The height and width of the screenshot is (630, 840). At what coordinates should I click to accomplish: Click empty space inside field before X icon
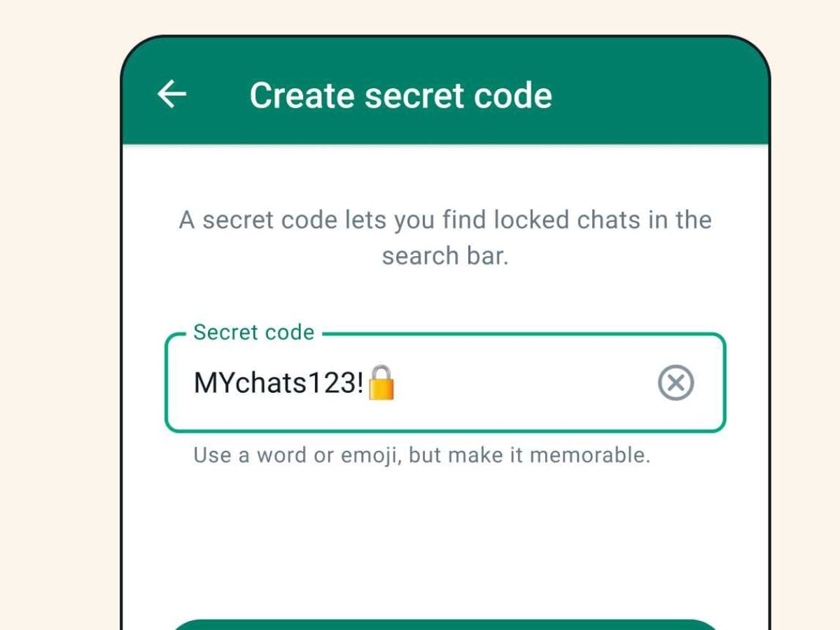tap(525, 383)
